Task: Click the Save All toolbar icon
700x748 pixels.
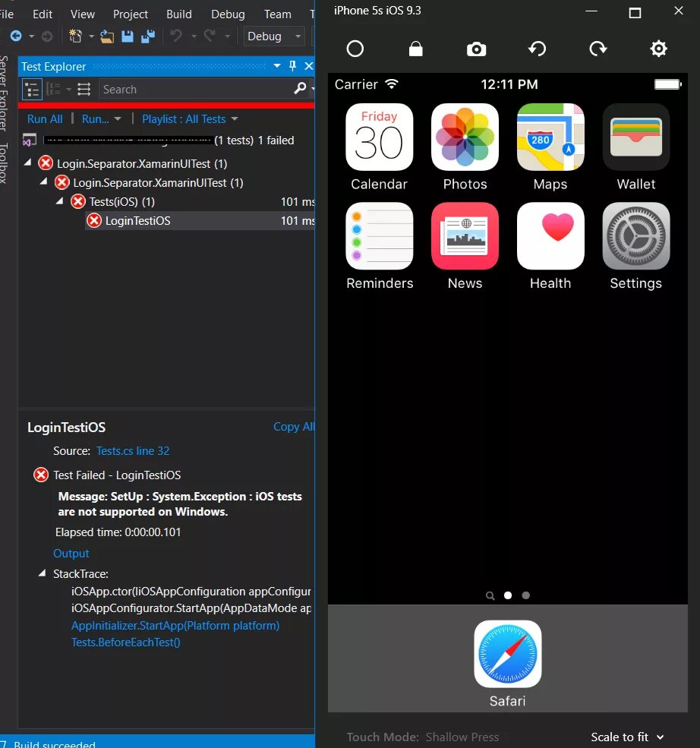Action: 148,36
